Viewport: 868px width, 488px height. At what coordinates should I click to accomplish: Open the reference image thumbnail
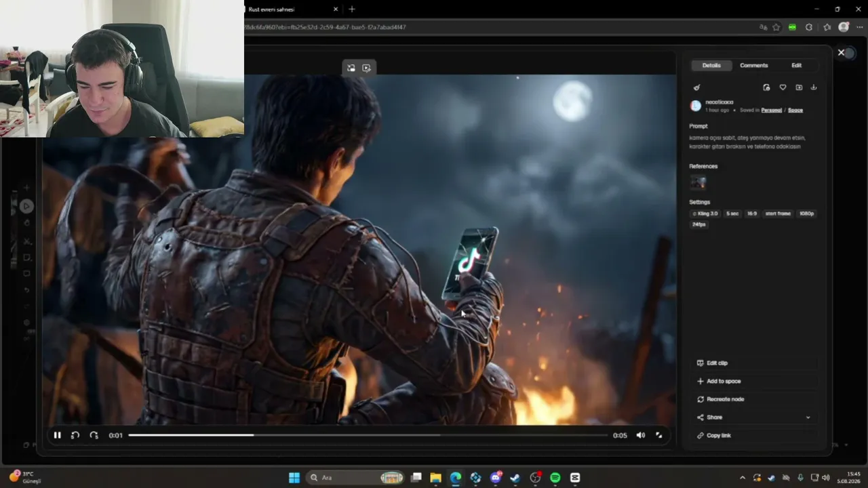698,182
